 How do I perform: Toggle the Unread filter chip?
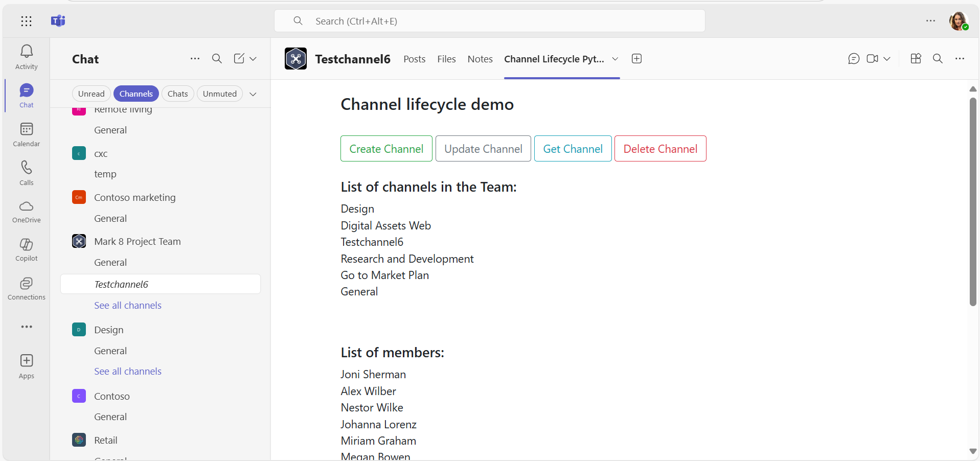coord(92,94)
